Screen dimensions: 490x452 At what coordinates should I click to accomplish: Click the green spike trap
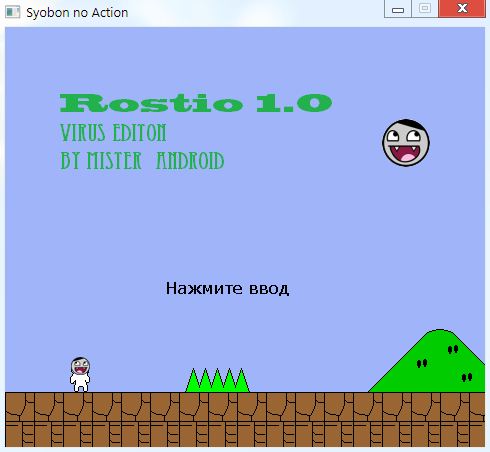point(217,380)
